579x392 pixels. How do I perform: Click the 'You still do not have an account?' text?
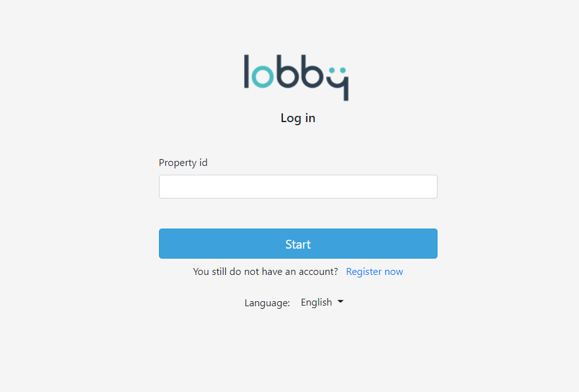265,272
